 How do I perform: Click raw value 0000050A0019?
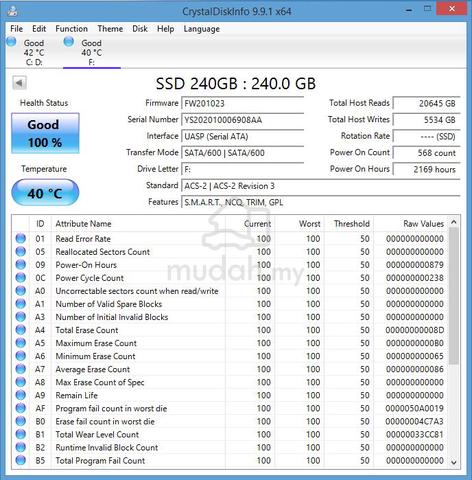coord(414,408)
